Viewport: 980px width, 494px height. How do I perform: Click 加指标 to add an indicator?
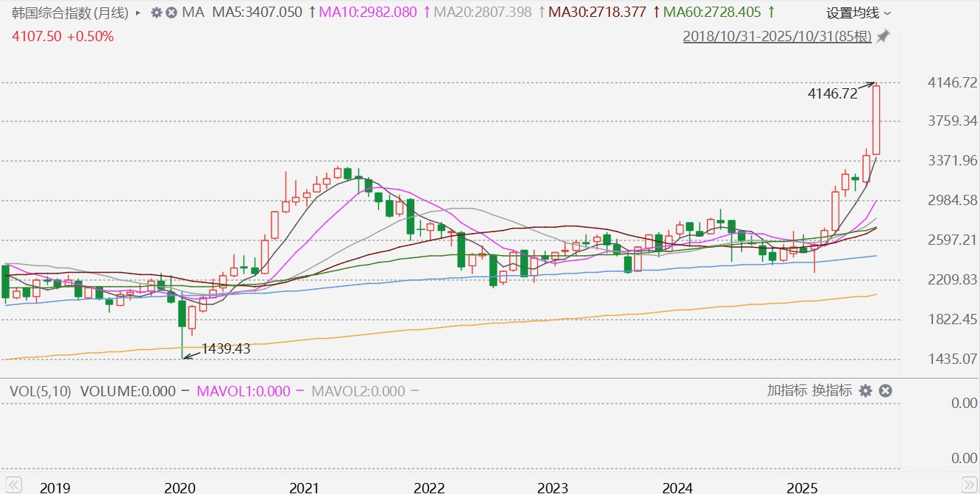[x=787, y=390]
